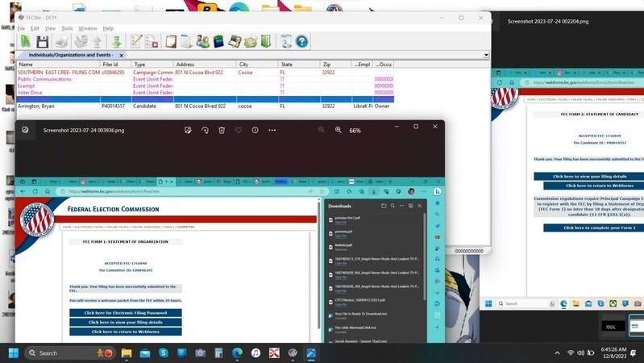This screenshot has width=644, height=363.
Task: Click the Wi-Fi network tray icon
Action: (570, 353)
